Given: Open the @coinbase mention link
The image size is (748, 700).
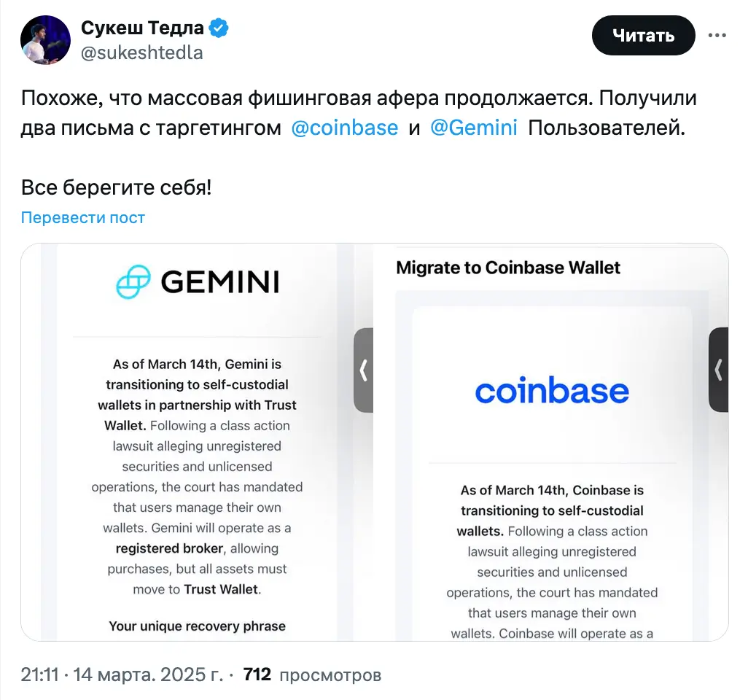Looking at the screenshot, I should pyautogui.click(x=344, y=128).
